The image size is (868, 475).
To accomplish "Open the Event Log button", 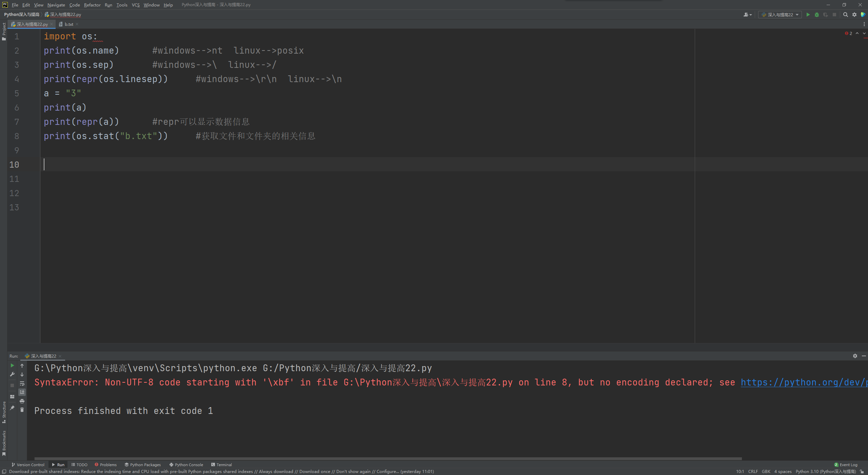I will coord(846,465).
